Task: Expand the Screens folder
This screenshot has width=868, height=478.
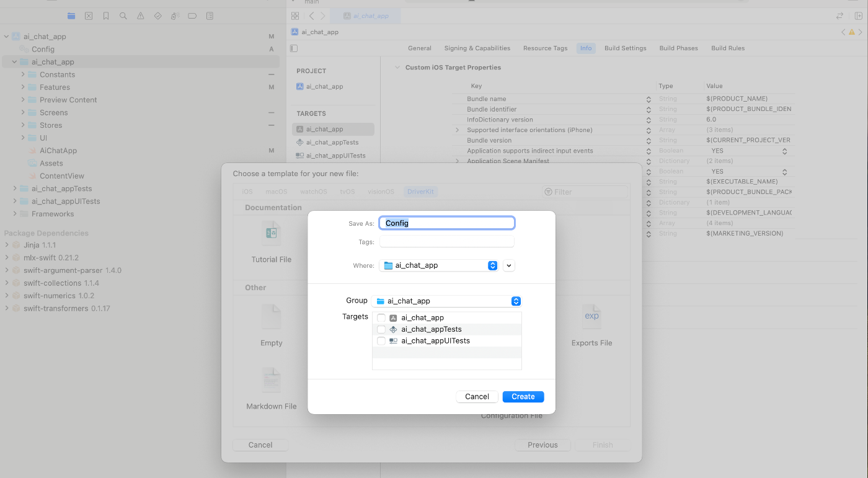Action: pos(23,112)
